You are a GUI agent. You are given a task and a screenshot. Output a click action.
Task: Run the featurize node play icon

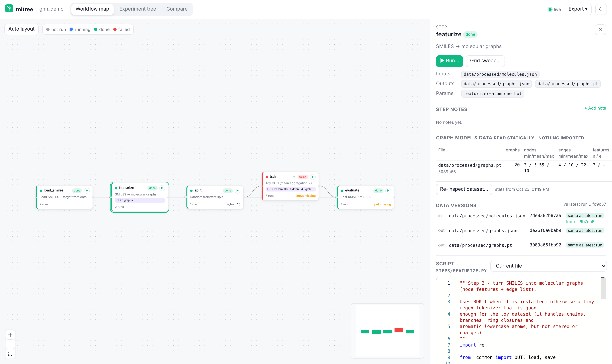[162, 188]
